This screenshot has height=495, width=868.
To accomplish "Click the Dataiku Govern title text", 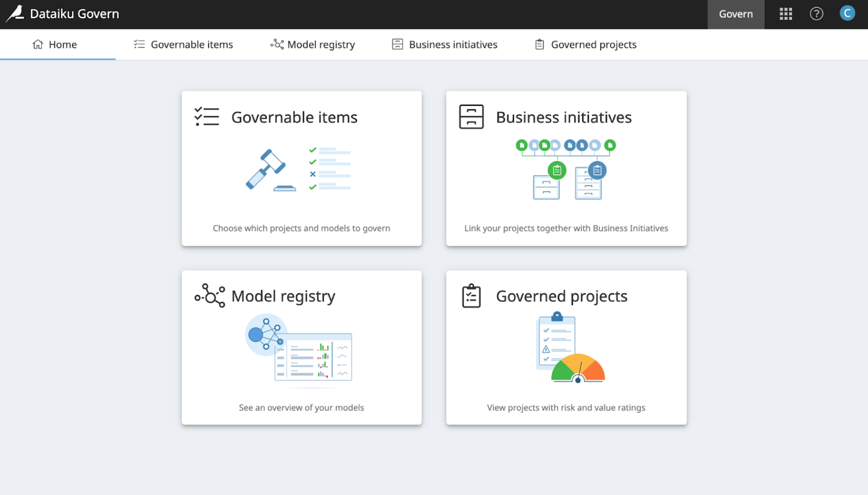I will click(75, 14).
